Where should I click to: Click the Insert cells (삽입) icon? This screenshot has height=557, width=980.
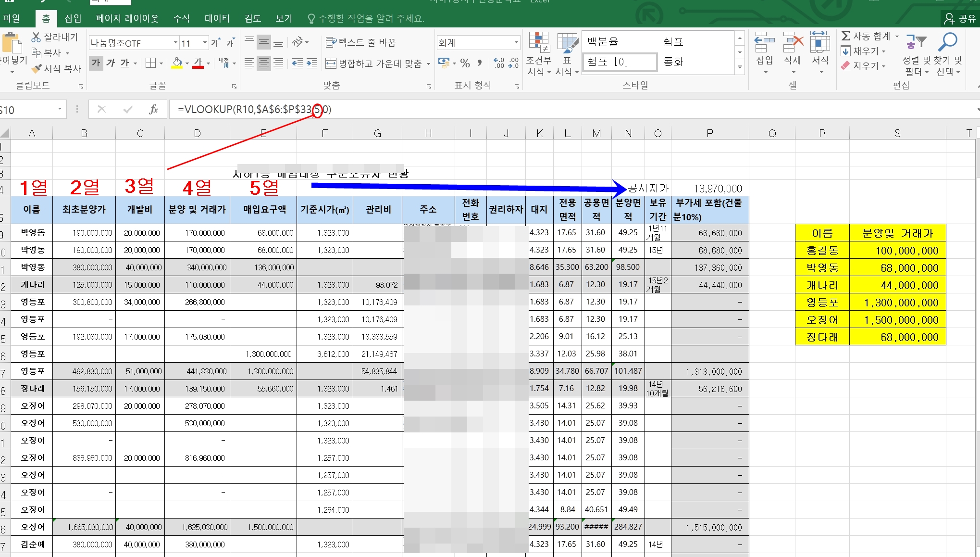click(x=764, y=53)
